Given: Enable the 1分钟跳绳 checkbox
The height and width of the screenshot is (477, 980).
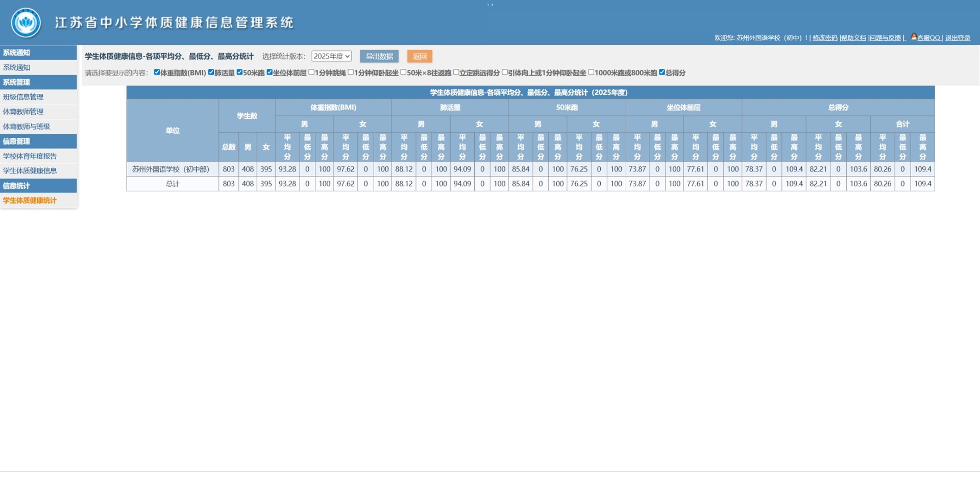Looking at the screenshot, I should (x=311, y=72).
